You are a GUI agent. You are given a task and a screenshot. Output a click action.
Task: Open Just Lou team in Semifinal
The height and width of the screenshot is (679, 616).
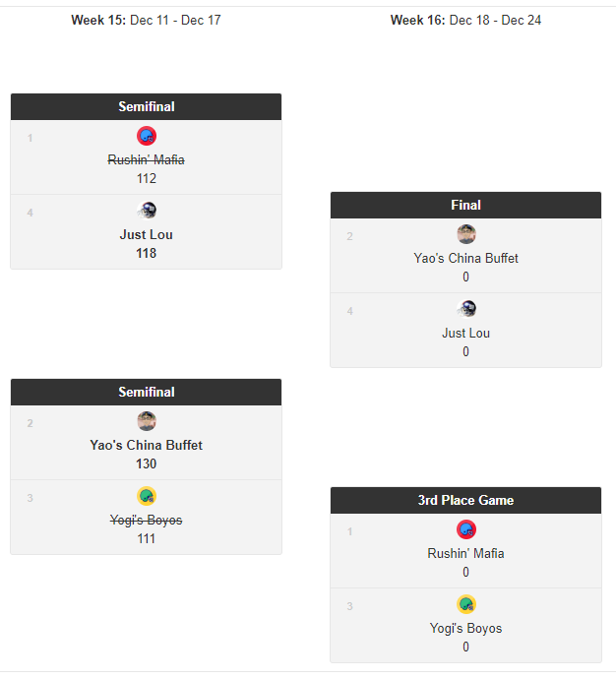(147, 234)
